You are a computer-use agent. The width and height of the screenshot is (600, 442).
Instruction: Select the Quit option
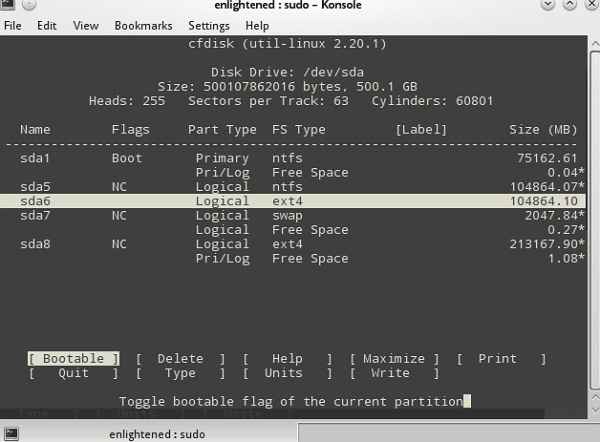pos(73,373)
